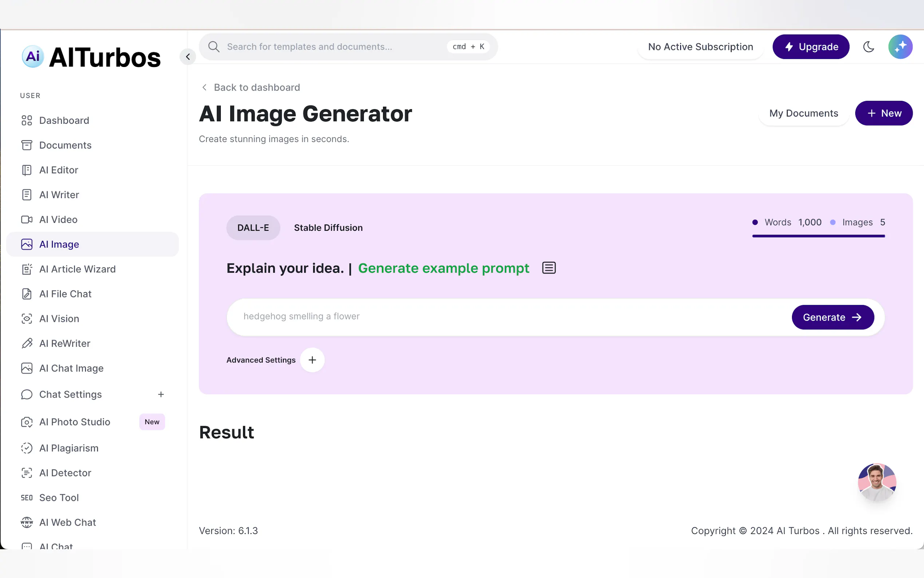This screenshot has width=924, height=578.
Task: Click the Words and Images usage bar
Action: 818,236
